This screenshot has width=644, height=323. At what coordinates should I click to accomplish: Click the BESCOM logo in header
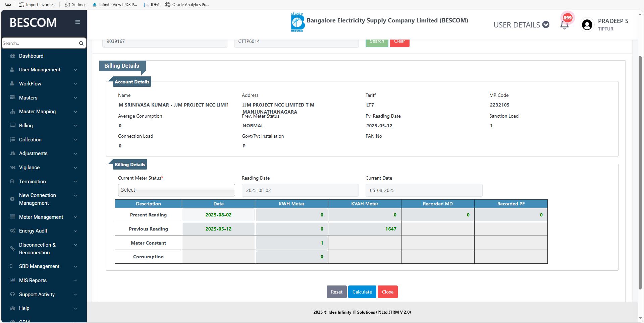click(297, 22)
